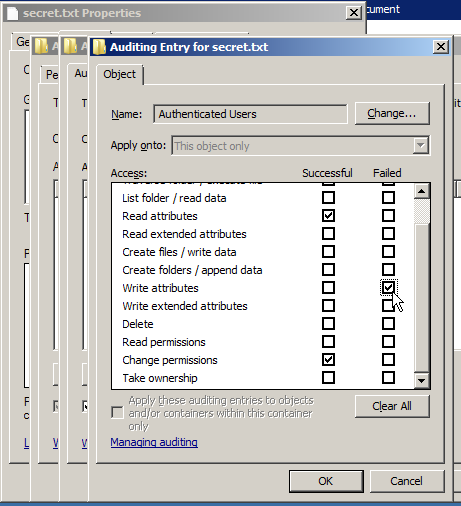Image resolution: width=461 pixels, height=506 pixels.
Task: Check Successful for Read extended attributes
Action: (x=328, y=234)
